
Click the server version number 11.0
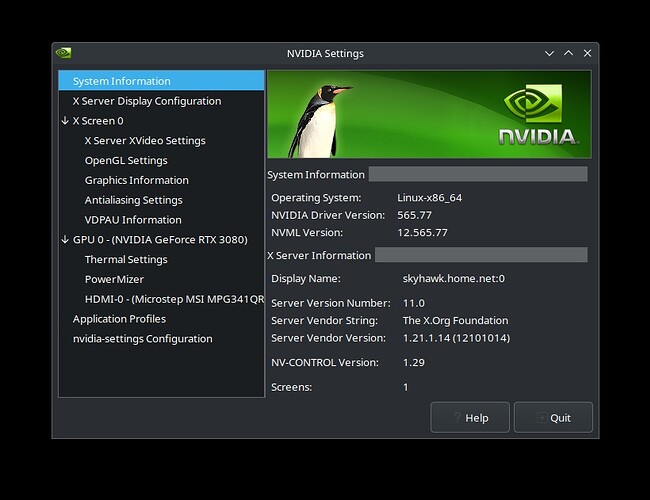point(414,303)
